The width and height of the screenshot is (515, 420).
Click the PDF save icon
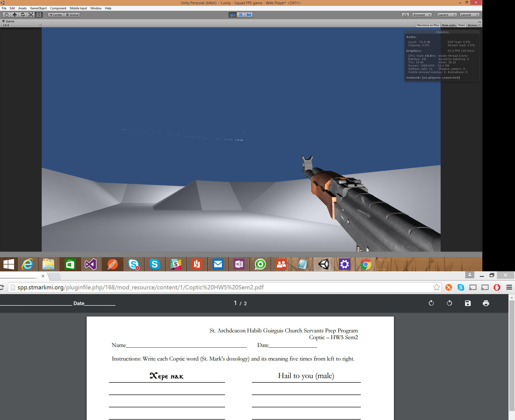point(468,303)
